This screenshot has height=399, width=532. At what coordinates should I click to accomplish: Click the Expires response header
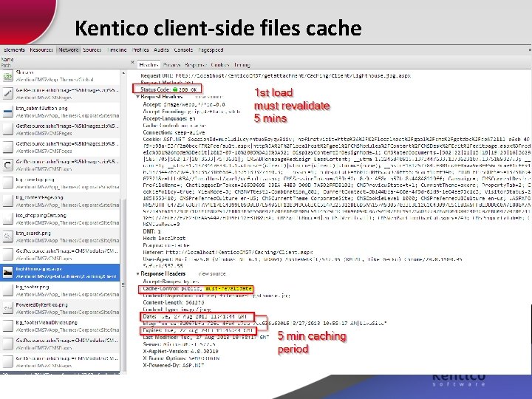pos(197,330)
